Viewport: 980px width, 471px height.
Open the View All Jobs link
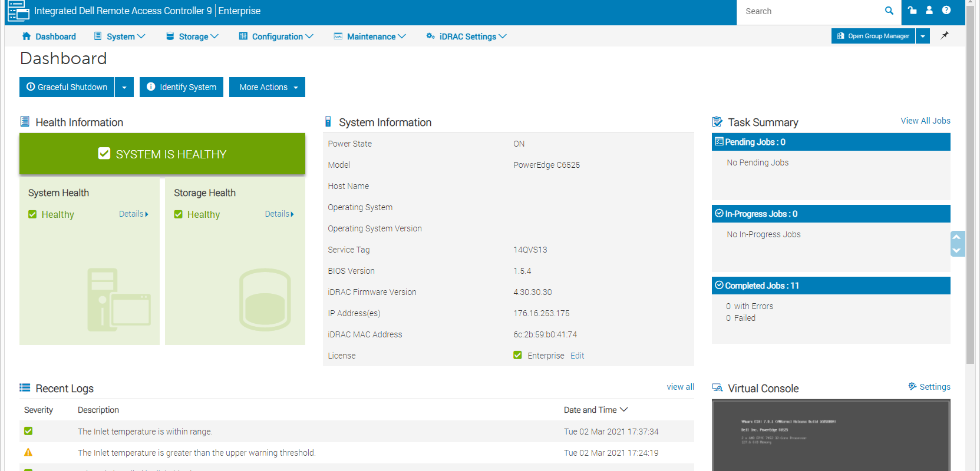point(925,121)
